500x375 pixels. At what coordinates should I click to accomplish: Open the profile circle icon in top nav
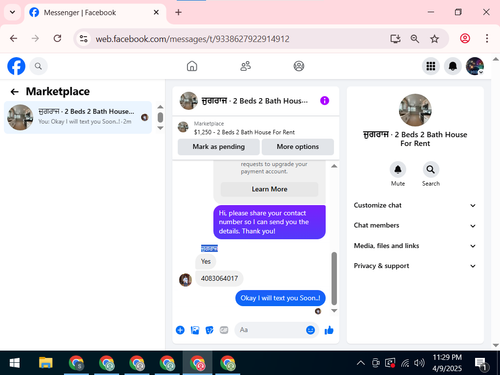coord(299,66)
